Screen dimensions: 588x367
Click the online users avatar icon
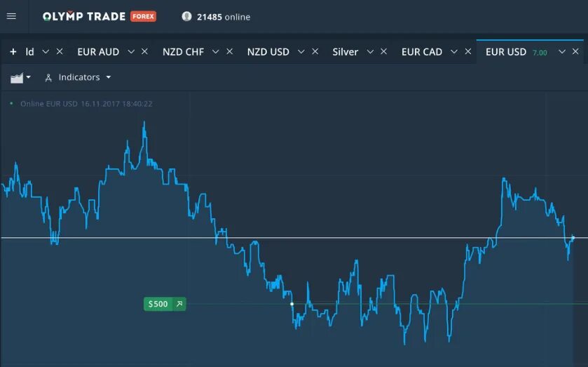(186, 17)
